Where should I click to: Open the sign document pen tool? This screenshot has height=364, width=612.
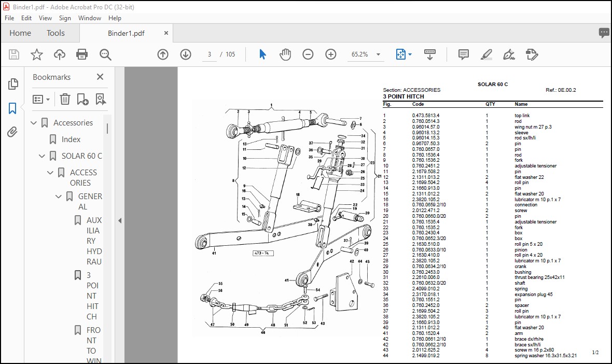click(x=509, y=54)
